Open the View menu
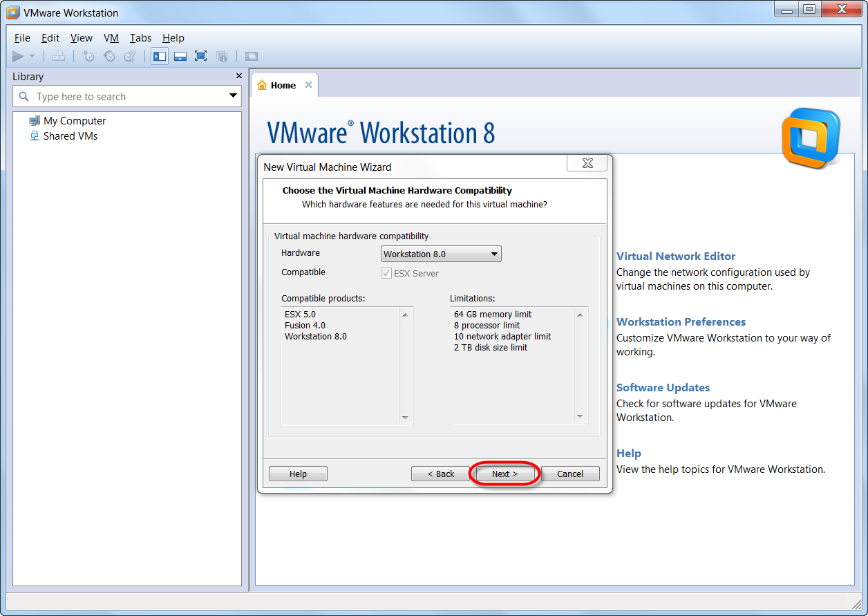Screen dimensions: 868x616 coord(82,38)
